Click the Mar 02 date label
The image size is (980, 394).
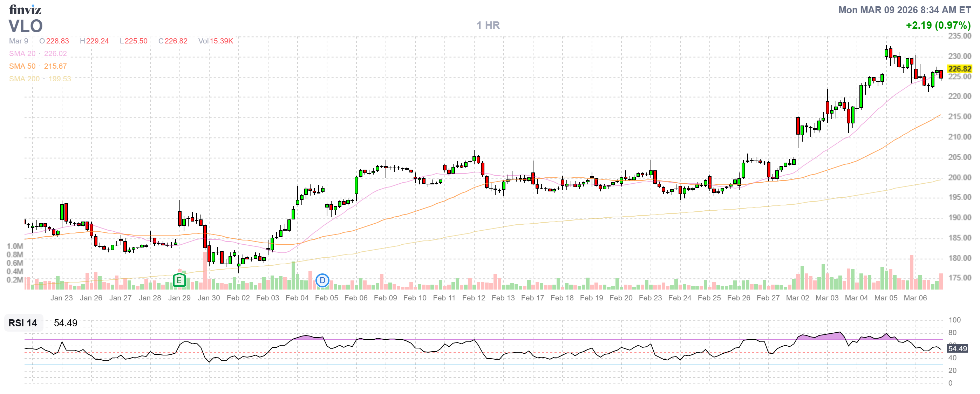click(x=797, y=298)
